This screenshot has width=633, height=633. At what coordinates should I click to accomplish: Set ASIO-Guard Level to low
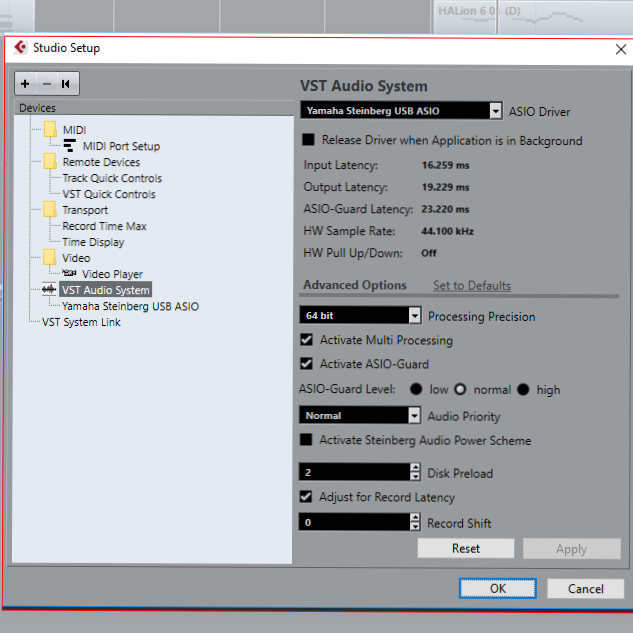(x=416, y=389)
